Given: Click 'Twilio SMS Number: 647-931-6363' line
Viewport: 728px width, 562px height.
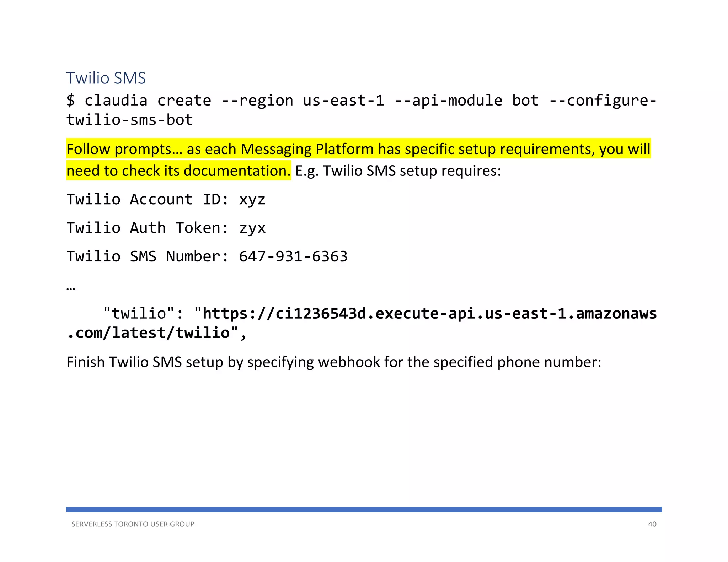Looking at the screenshot, I should 207,256.
